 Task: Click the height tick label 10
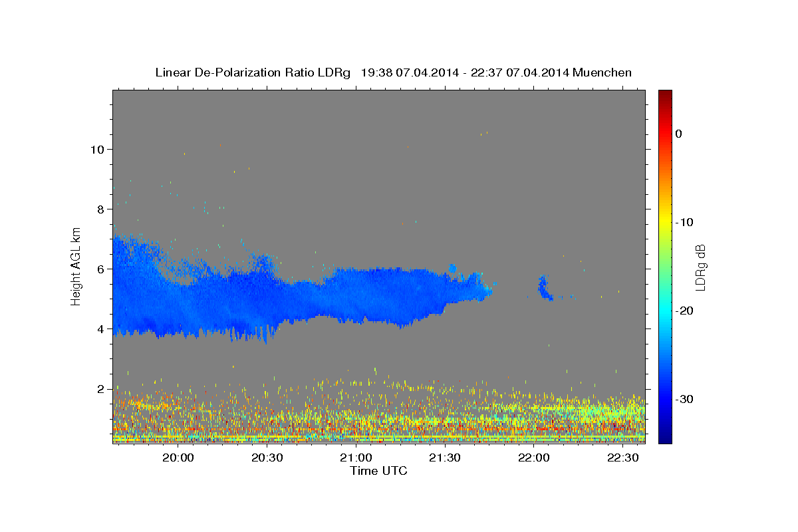[x=98, y=149]
